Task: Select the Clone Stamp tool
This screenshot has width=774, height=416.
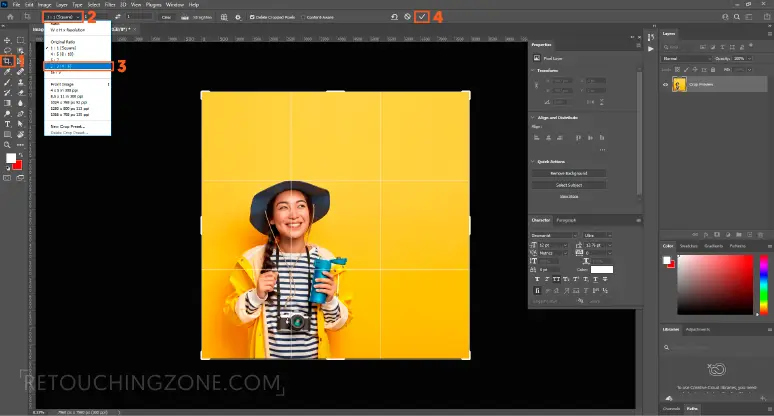Action: [x=20, y=82]
